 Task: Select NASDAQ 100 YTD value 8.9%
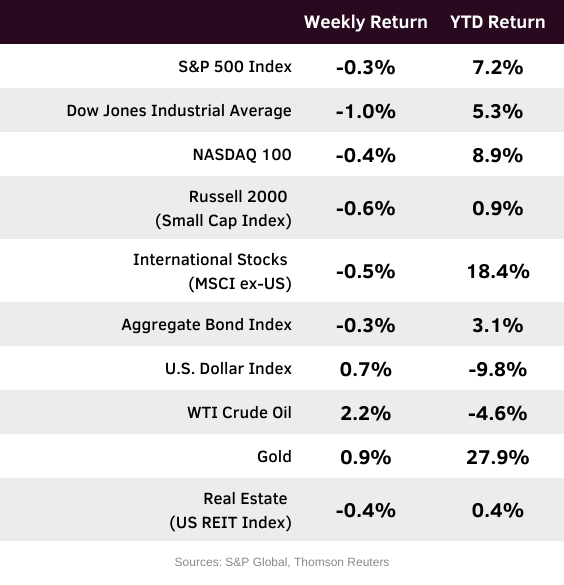tap(498, 156)
